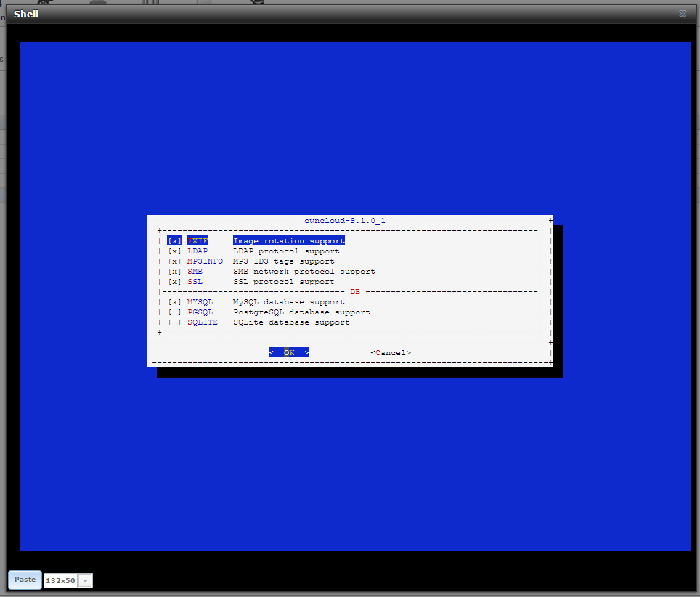This screenshot has height=597, width=700.
Task: Toggle the SSL protocol support checkbox
Action: (174, 282)
